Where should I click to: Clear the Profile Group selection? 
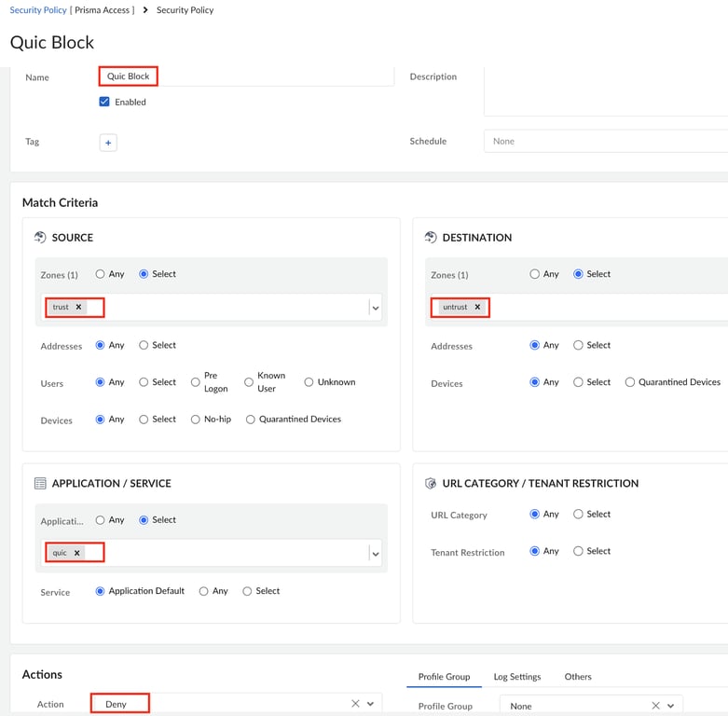pyautogui.click(x=655, y=706)
